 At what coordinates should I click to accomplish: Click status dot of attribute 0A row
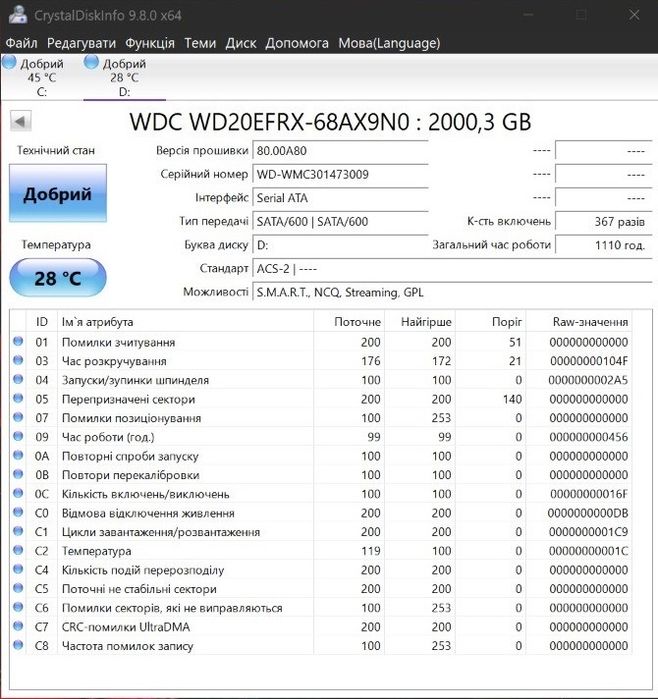point(18,455)
